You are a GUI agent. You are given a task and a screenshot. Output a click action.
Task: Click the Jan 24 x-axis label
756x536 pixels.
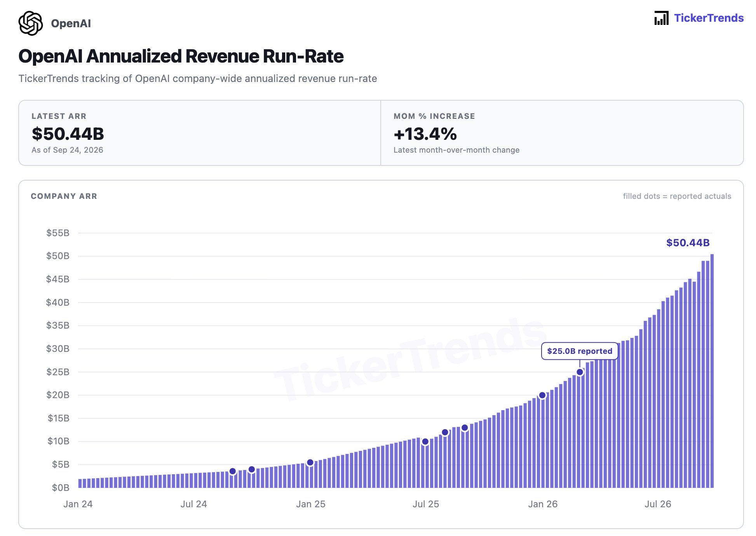click(x=78, y=504)
